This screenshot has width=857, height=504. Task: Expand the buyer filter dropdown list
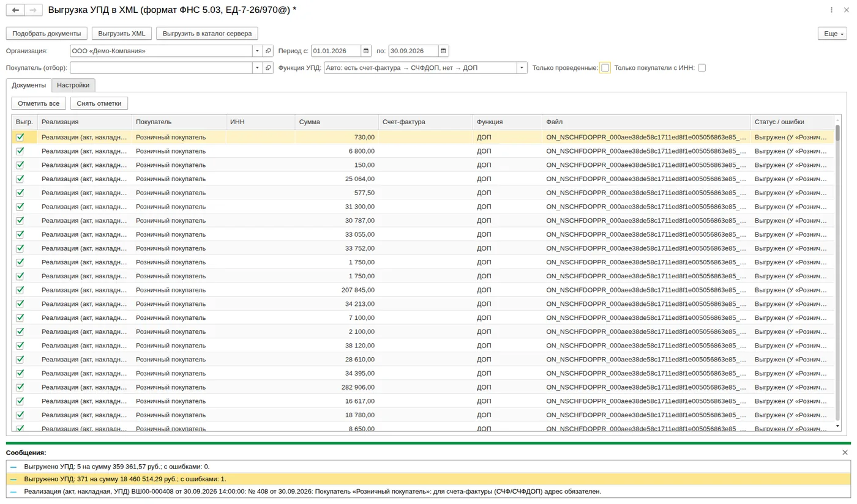[x=258, y=68]
